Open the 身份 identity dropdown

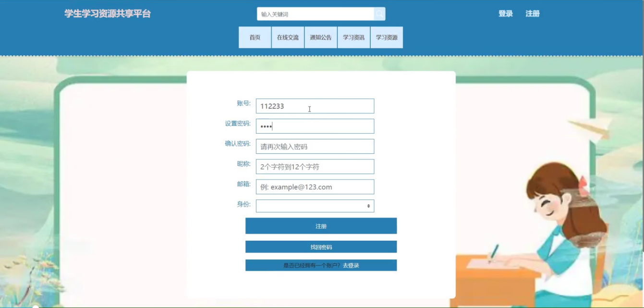pos(315,206)
